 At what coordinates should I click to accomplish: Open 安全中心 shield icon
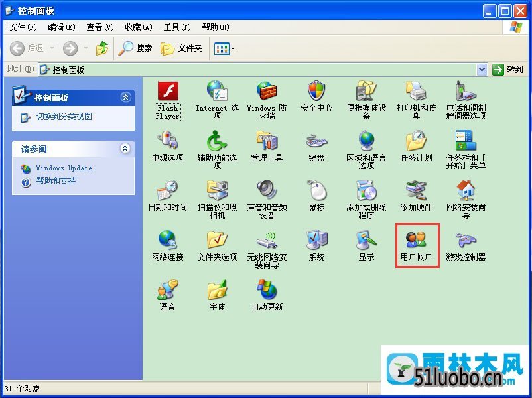click(316, 97)
